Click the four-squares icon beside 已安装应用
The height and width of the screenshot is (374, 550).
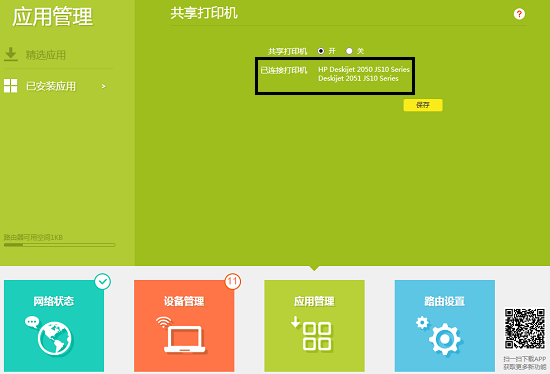[x=11, y=86]
